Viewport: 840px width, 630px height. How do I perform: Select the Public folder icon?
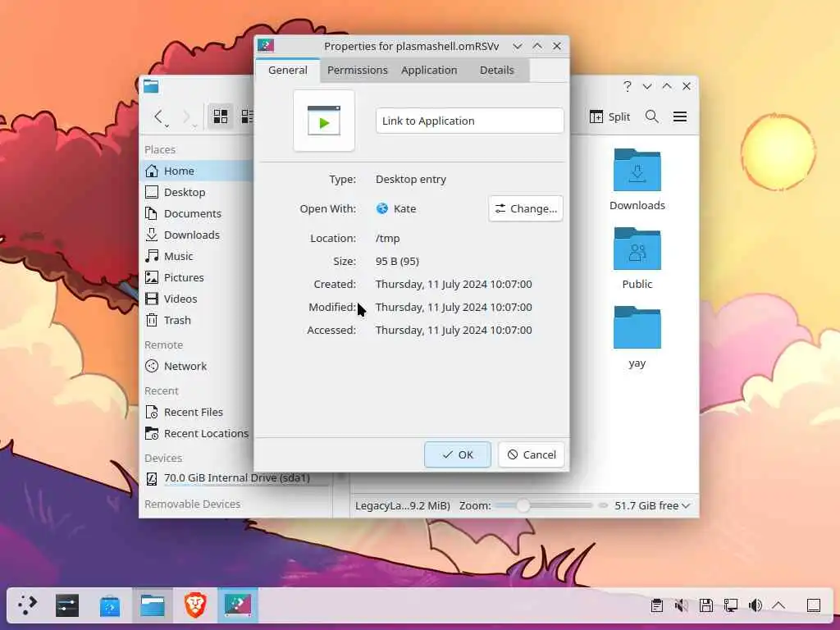point(637,249)
